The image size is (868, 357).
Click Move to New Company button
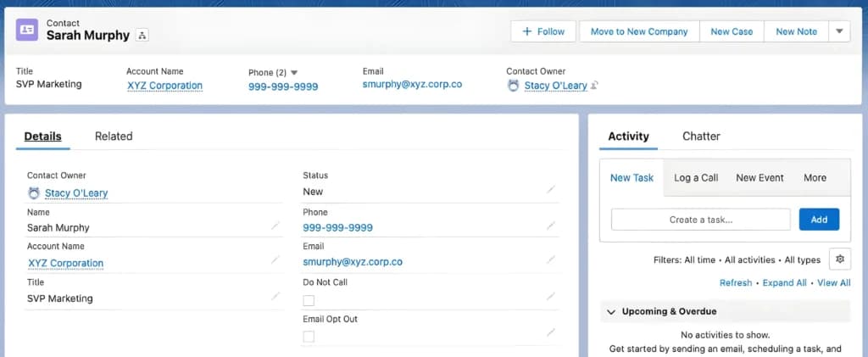point(639,31)
